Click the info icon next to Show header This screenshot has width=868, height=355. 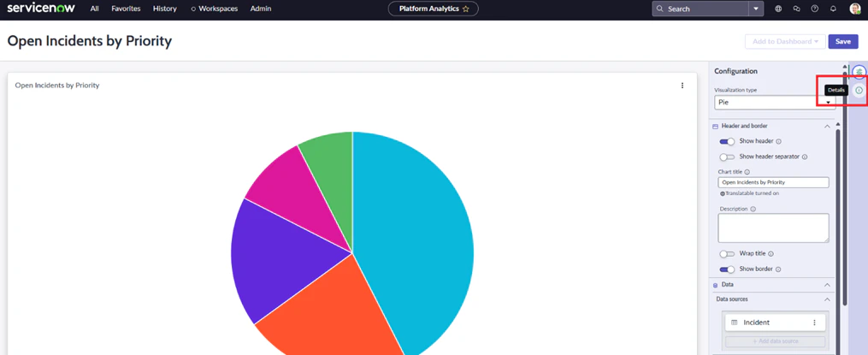pyautogui.click(x=779, y=141)
